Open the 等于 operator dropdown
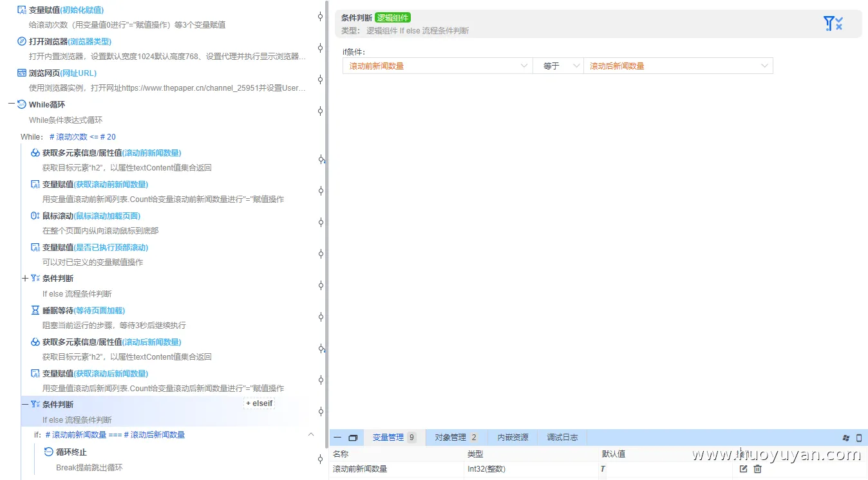Screen dimensions: 868x480 point(558,65)
